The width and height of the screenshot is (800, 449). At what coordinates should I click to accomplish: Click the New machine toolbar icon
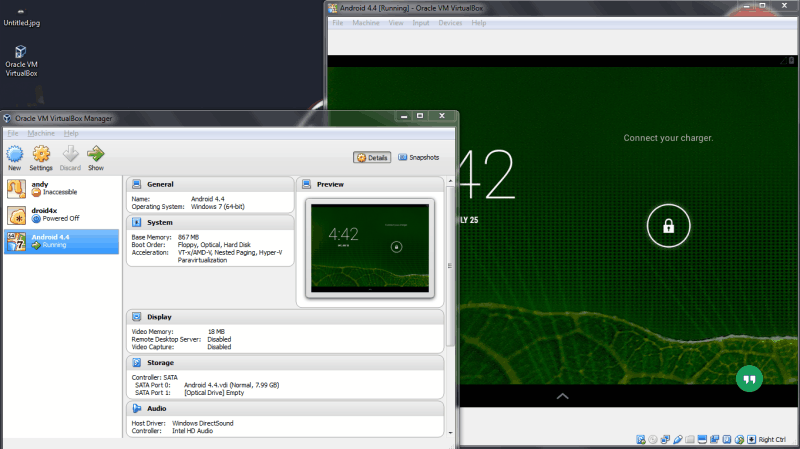tap(14, 154)
